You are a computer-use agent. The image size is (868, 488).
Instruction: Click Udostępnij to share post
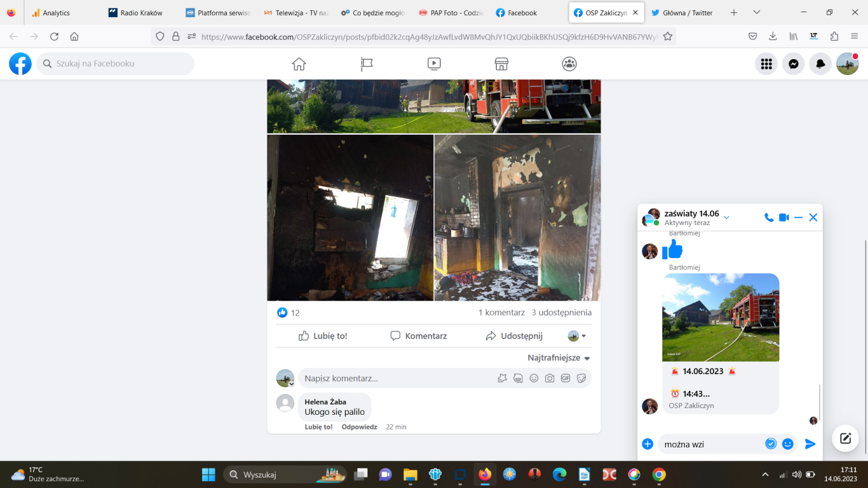[x=514, y=336]
